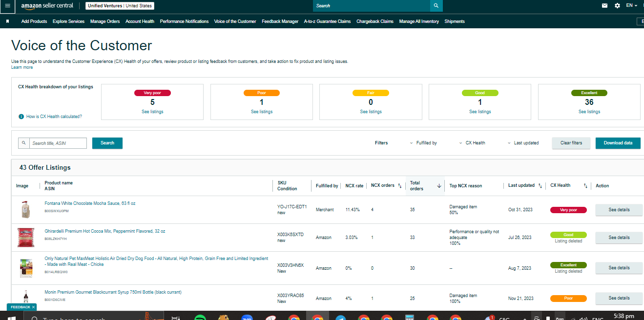The image size is (644, 320).
Task: Open Ghirardelli Premium Hot Cocoa Mix product link
Action: coord(105,231)
